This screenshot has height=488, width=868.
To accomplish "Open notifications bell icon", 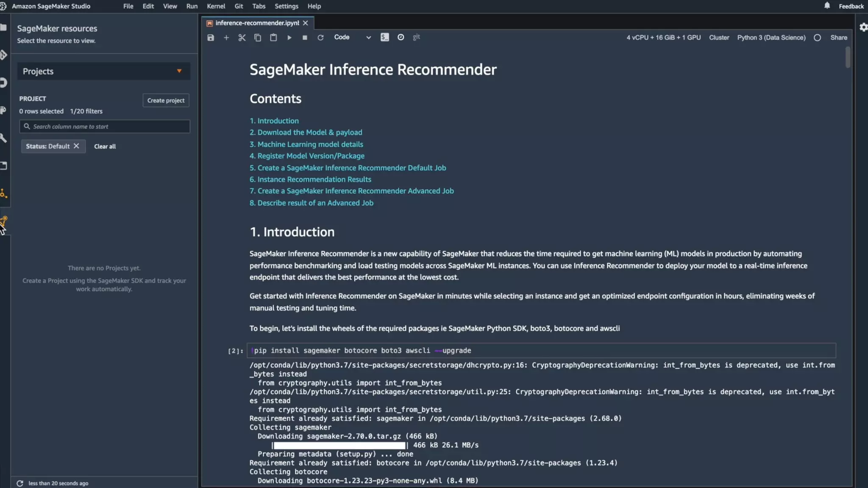I will tap(827, 6).
